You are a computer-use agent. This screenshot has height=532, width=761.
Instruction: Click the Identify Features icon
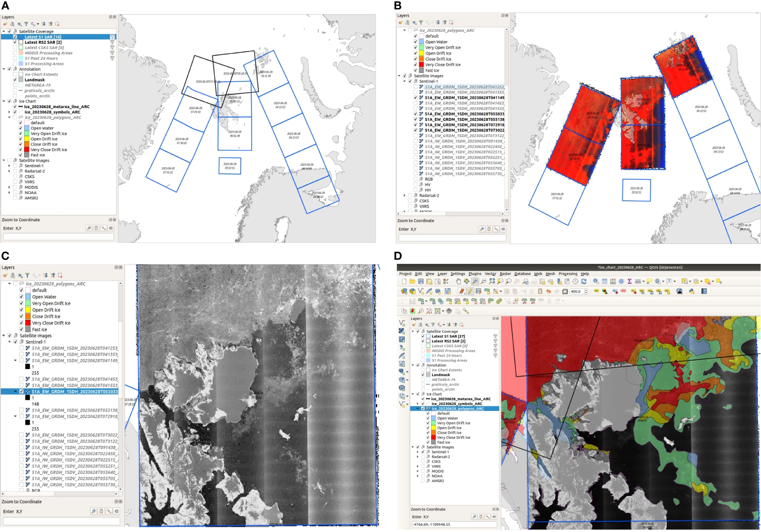click(596, 281)
